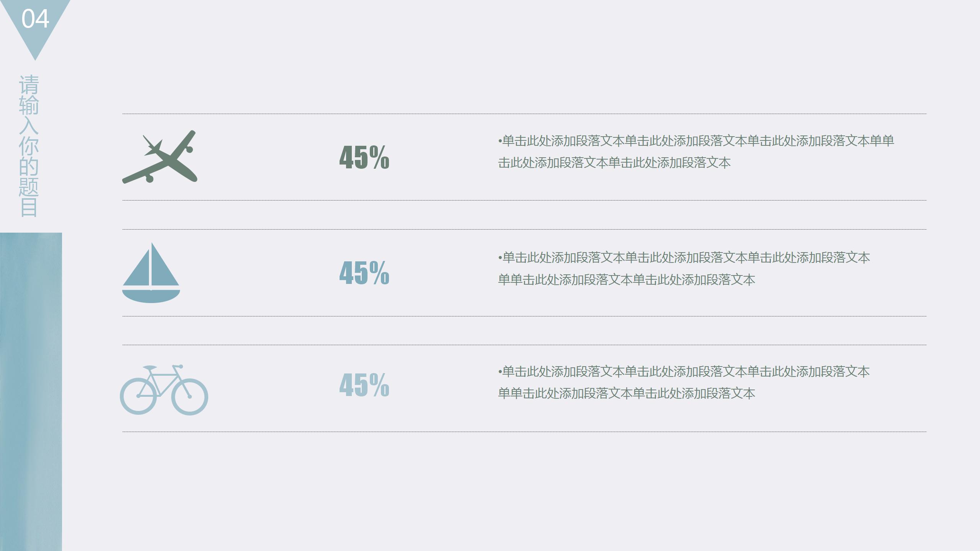The width and height of the screenshot is (980, 551).
Task: Click the slide number 04
Action: click(x=35, y=19)
